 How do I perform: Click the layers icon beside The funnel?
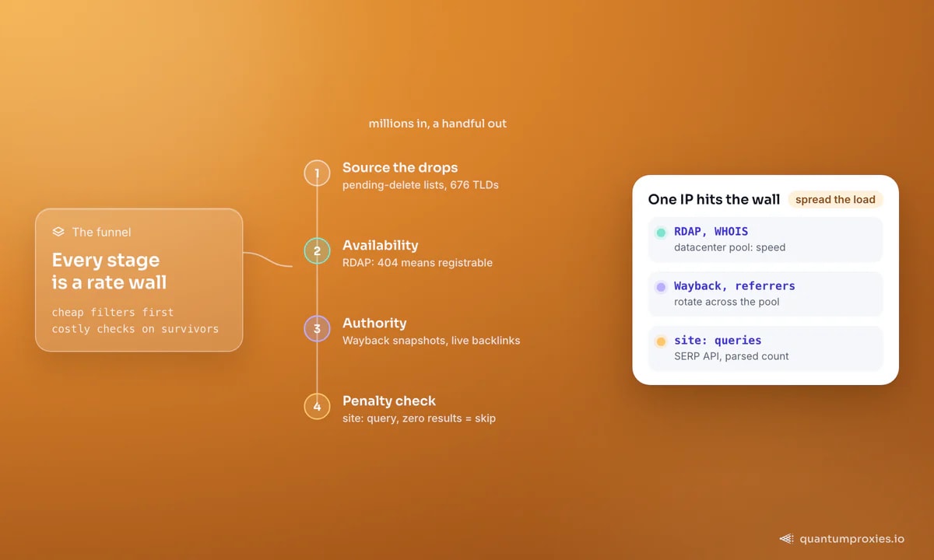tap(58, 232)
